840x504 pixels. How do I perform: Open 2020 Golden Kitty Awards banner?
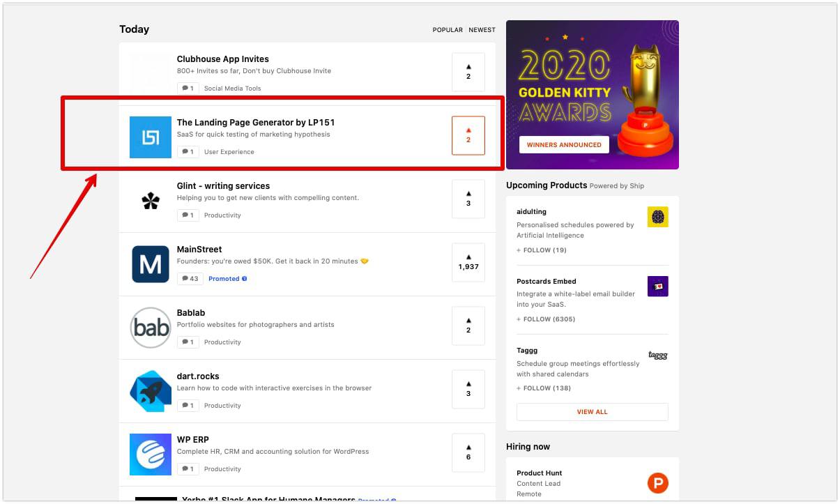pyautogui.click(x=593, y=95)
